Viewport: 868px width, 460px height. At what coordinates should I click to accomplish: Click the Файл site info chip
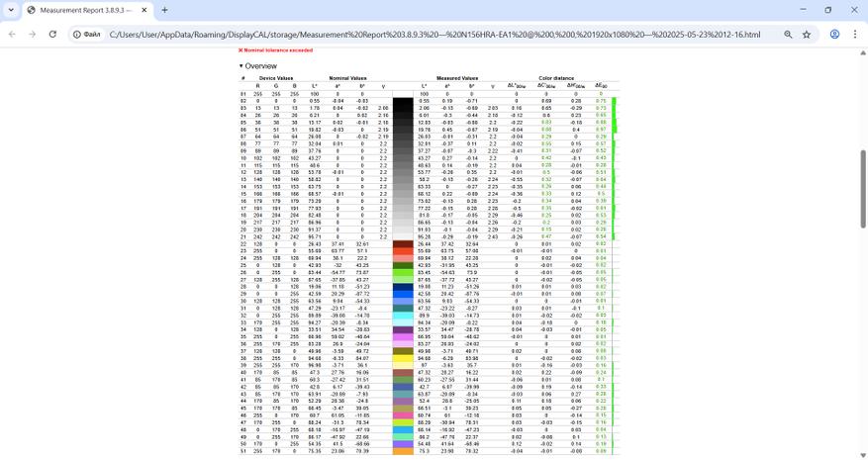[87, 35]
